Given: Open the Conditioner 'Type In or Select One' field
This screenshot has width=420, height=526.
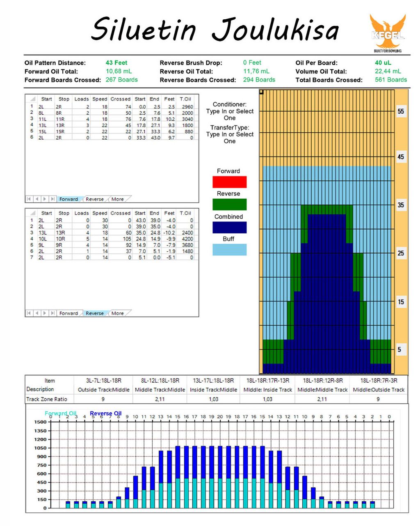Looking at the screenshot, I should pyautogui.click(x=230, y=115).
